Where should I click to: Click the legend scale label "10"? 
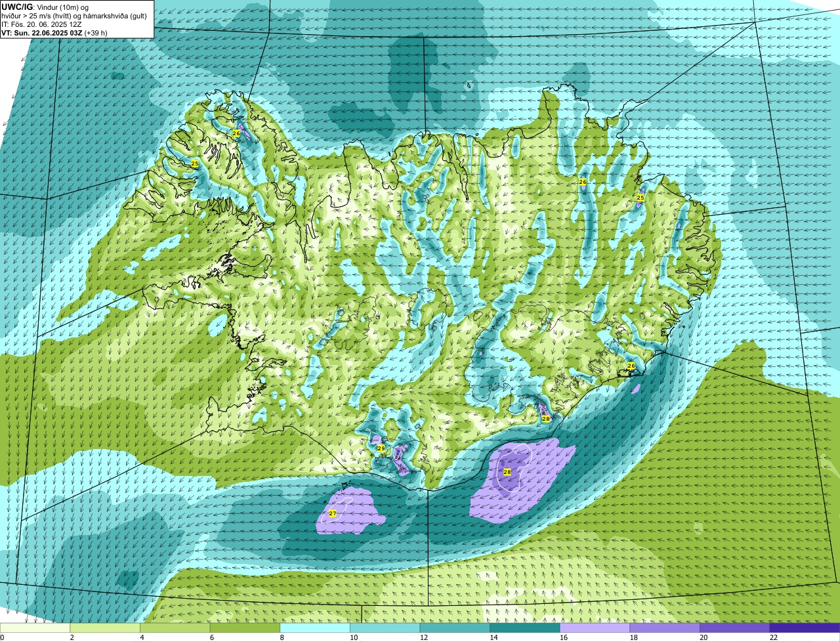click(x=354, y=637)
